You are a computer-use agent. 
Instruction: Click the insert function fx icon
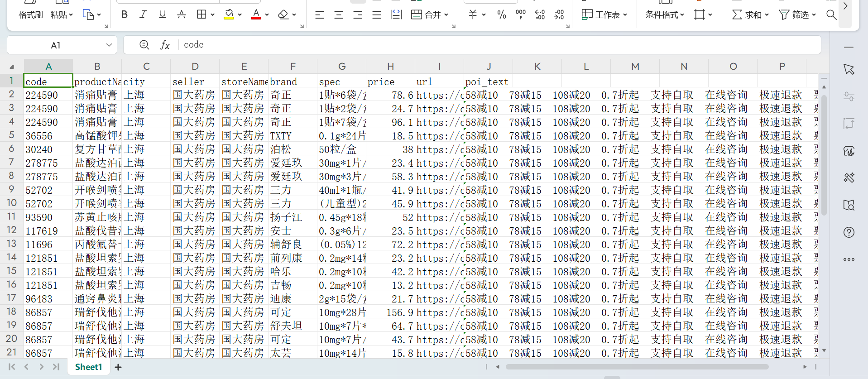point(165,45)
